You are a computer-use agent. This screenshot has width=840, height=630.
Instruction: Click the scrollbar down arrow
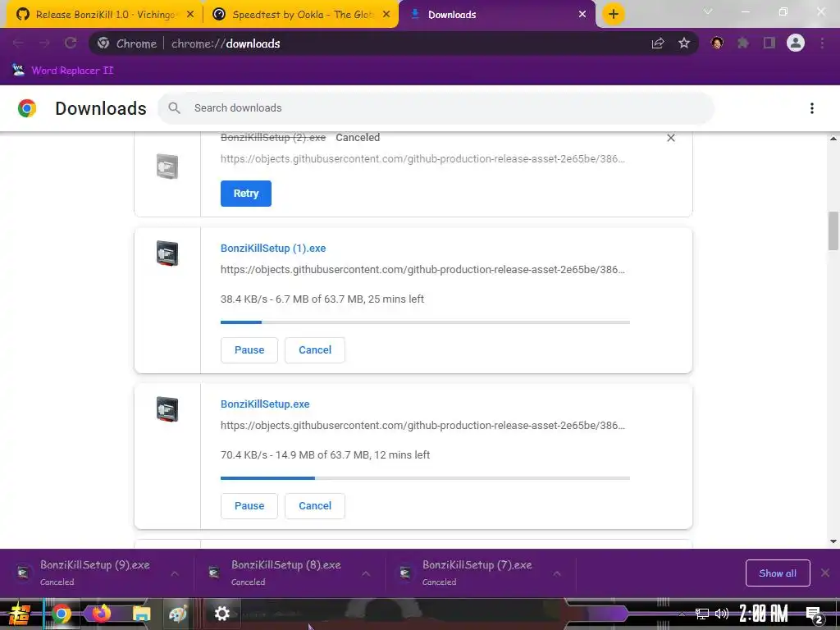click(x=833, y=541)
